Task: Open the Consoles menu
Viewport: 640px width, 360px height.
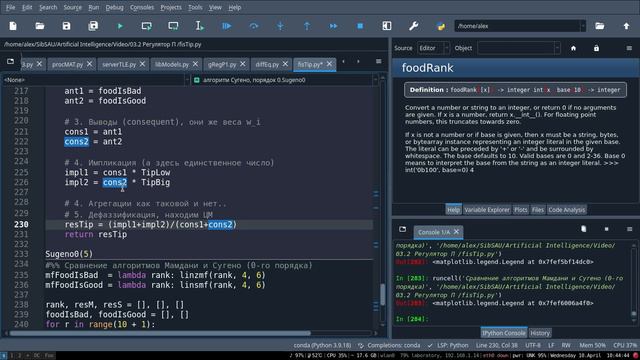Action: click(x=142, y=7)
